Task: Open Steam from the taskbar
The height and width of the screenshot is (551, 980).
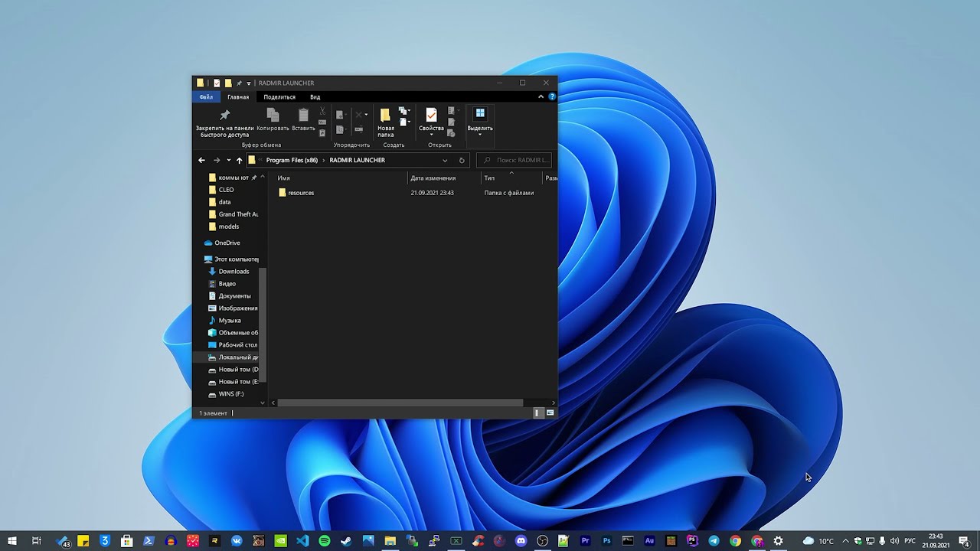Action: [346, 541]
